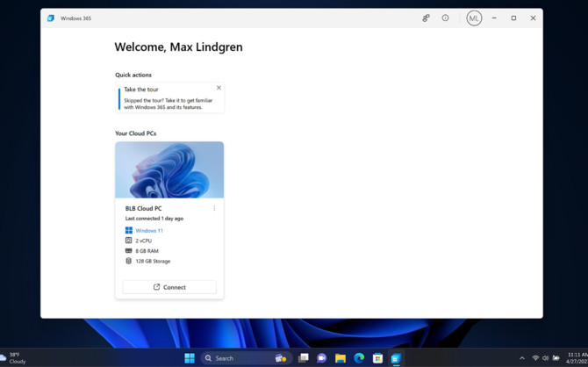Viewport: 588px width, 367px height.
Task: Open File Explorer from the taskbar
Action: point(341,358)
